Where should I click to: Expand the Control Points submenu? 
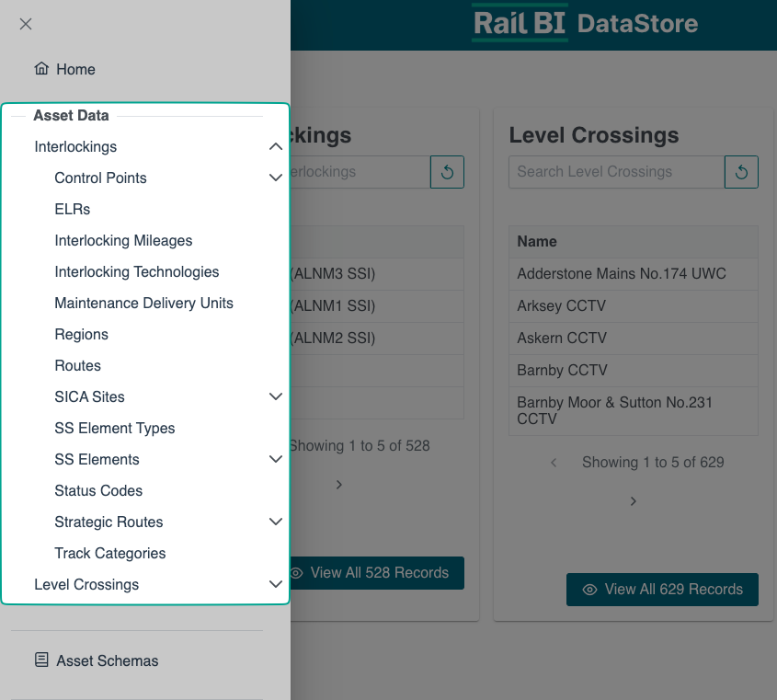pos(275,178)
